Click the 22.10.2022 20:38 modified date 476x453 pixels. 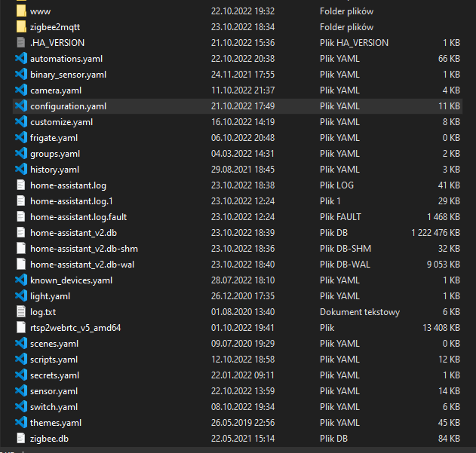tap(243, 59)
